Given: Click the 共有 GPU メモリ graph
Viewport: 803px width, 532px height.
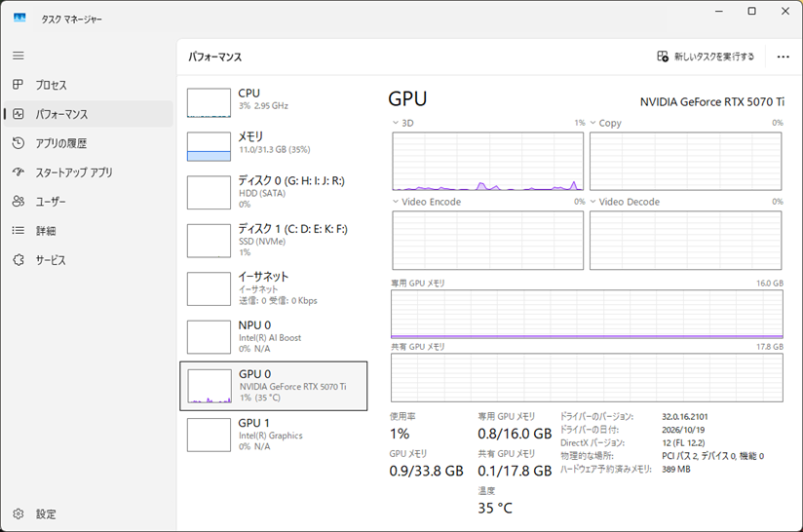Looking at the screenshot, I should point(587,378).
